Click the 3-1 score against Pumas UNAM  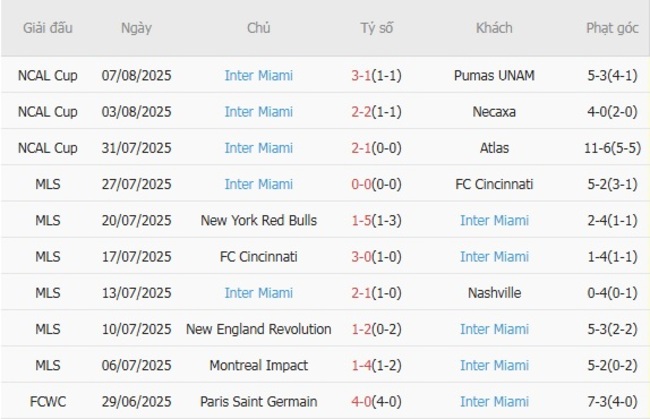pyautogui.click(x=364, y=76)
